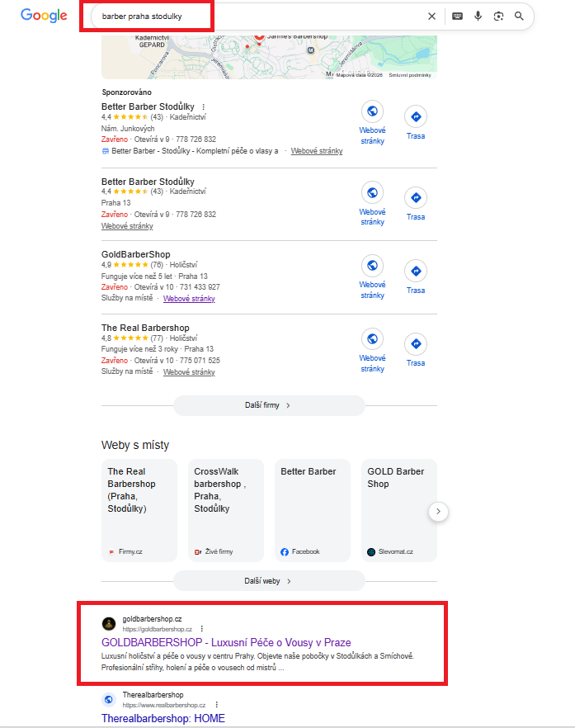This screenshot has height=728, width=575.
Task: Get directions to The Real Barbershop
Action: pyautogui.click(x=416, y=344)
